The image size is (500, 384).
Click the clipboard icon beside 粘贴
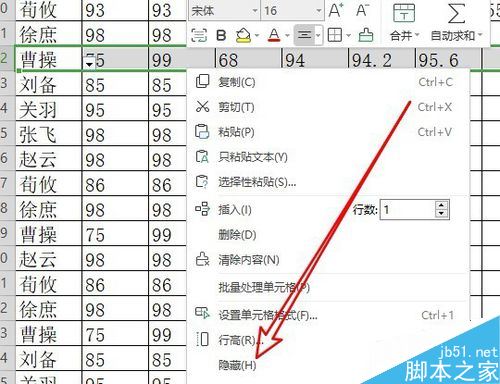click(202, 131)
